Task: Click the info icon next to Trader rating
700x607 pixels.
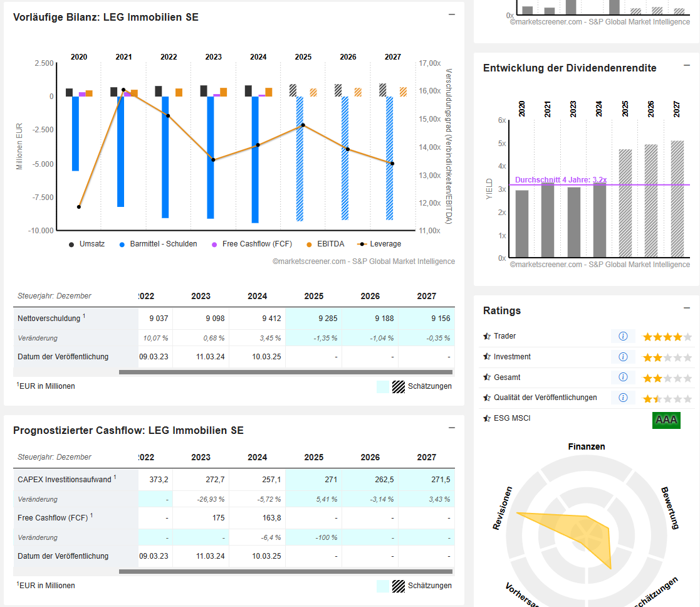Action: pyautogui.click(x=623, y=336)
